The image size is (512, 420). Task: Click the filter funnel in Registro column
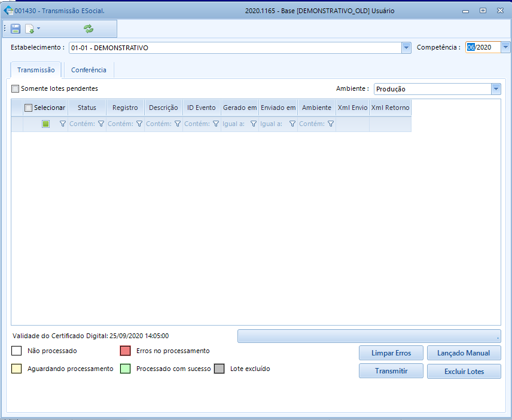pyautogui.click(x=139, y=124)
